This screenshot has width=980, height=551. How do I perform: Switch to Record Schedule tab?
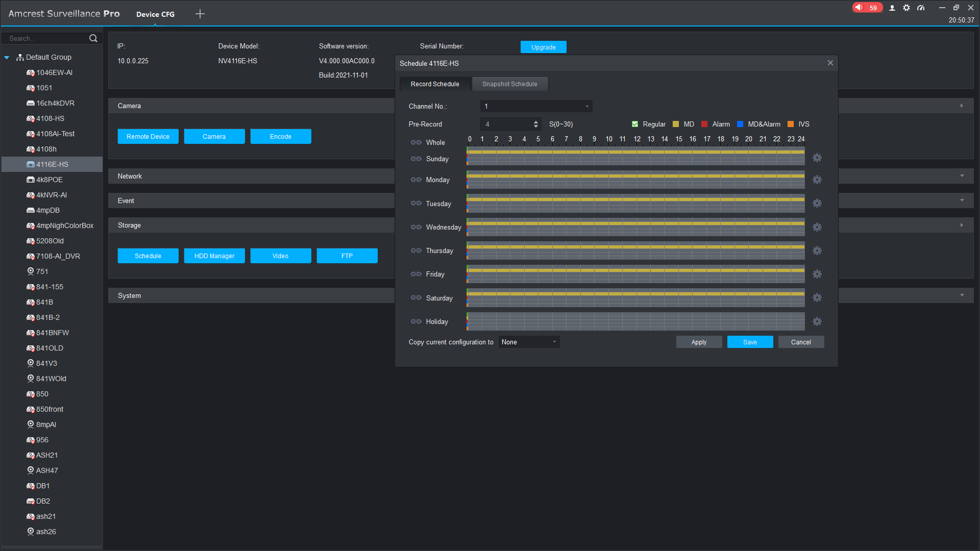click(435, 84)
